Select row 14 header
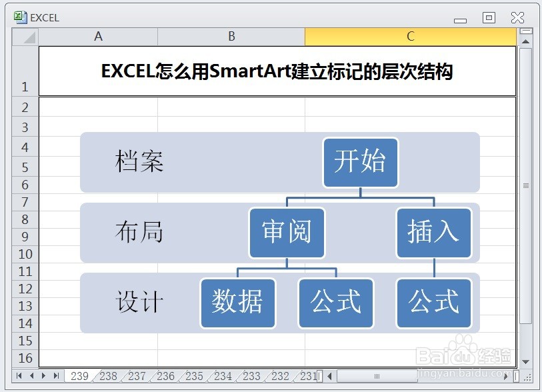542x392 pixels. (x=25, y=323)
